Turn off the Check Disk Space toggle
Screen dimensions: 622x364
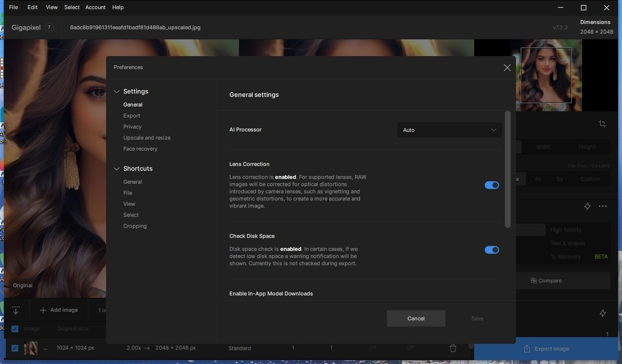[492, 250]
